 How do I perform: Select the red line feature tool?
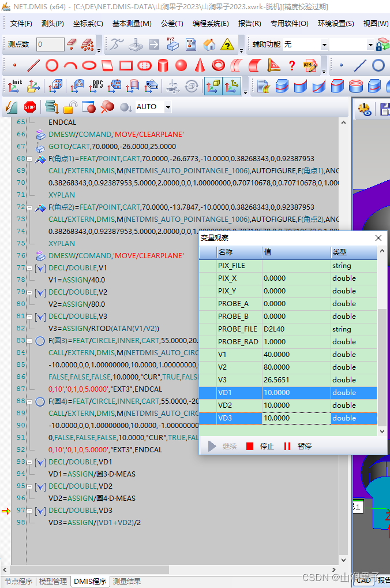pos(33,66)
